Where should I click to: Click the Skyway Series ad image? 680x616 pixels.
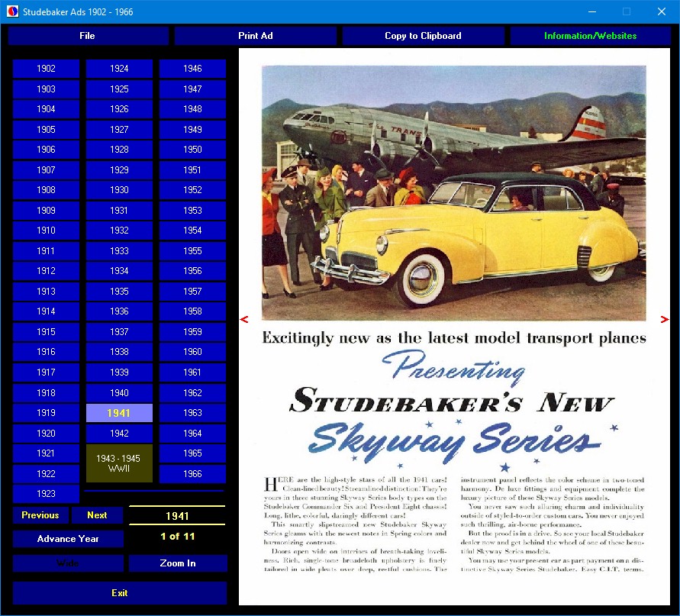click(454, 326)
